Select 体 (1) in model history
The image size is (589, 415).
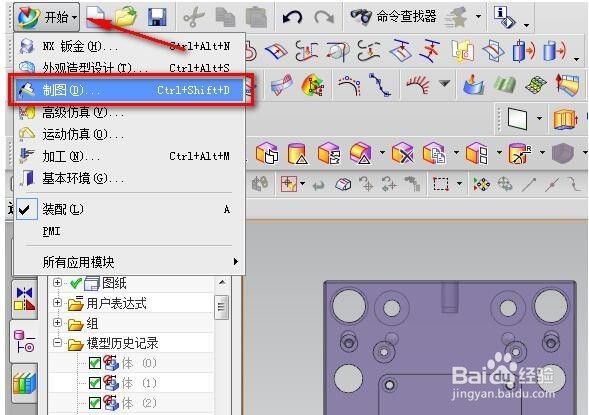point(139,383)
